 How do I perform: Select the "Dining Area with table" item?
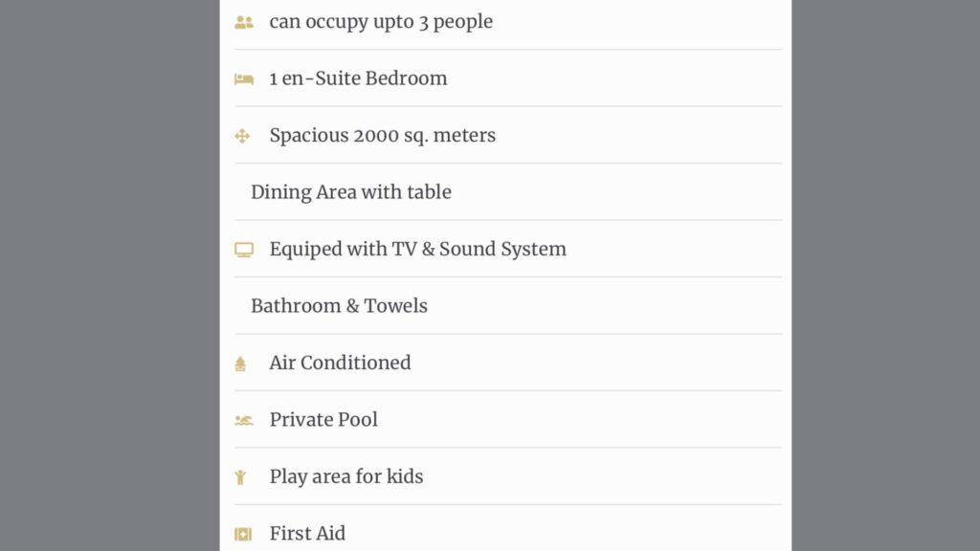[350, 192]
